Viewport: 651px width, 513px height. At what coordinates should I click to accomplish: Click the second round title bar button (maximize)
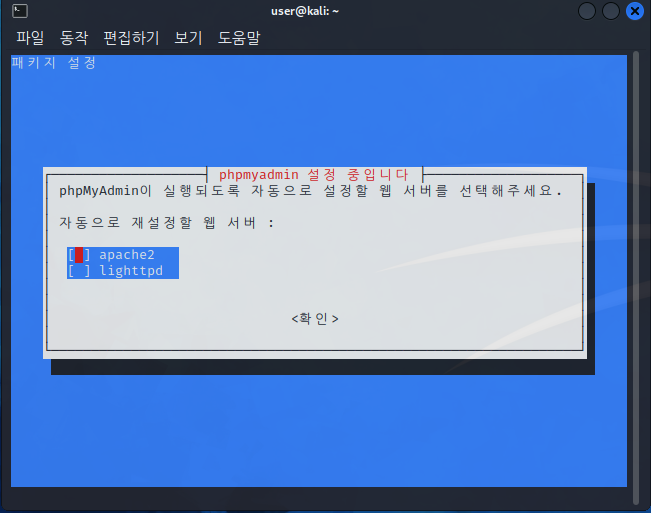pos(611,11)
